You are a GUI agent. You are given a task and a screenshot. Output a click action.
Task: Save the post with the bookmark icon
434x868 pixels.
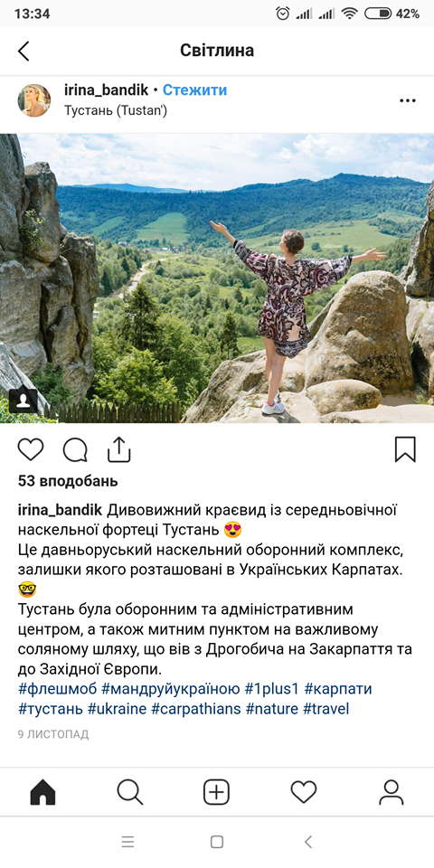click(405, 449)
